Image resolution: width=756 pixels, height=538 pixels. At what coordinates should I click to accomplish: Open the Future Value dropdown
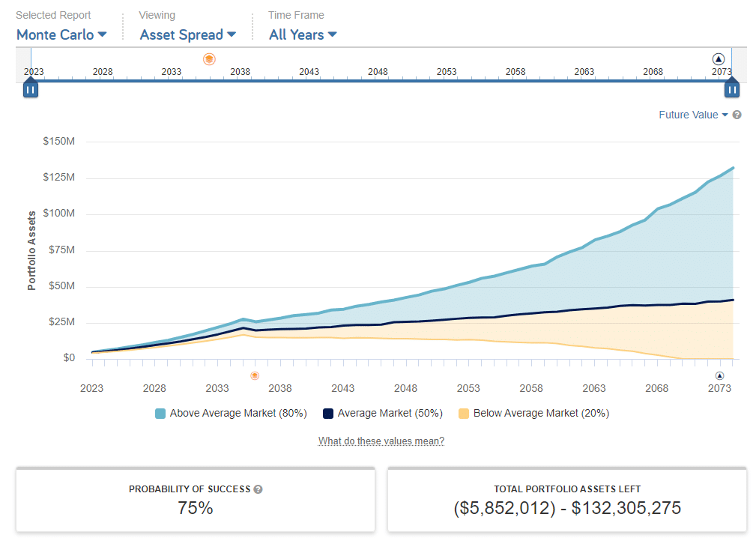point(692,115)
